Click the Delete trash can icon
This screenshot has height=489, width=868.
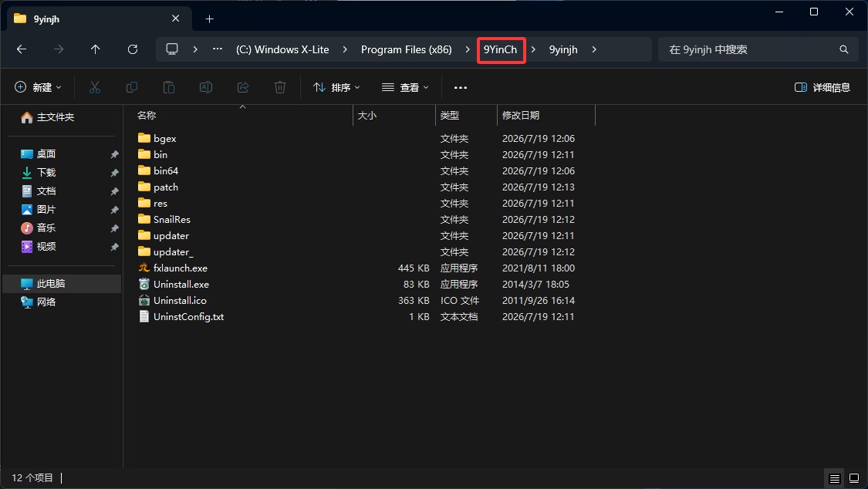[280, 87]
